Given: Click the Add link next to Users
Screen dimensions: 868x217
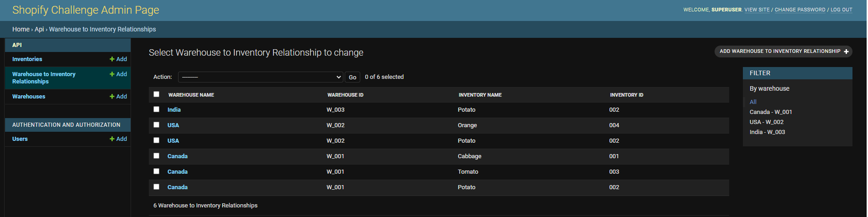Looking at the screenshot, I should 118,139.
